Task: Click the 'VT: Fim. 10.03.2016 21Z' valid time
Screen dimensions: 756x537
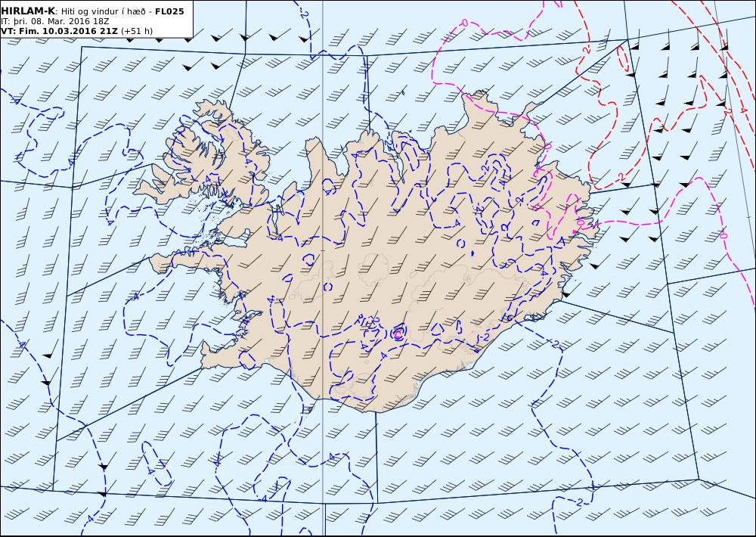Action: (59, 31)
